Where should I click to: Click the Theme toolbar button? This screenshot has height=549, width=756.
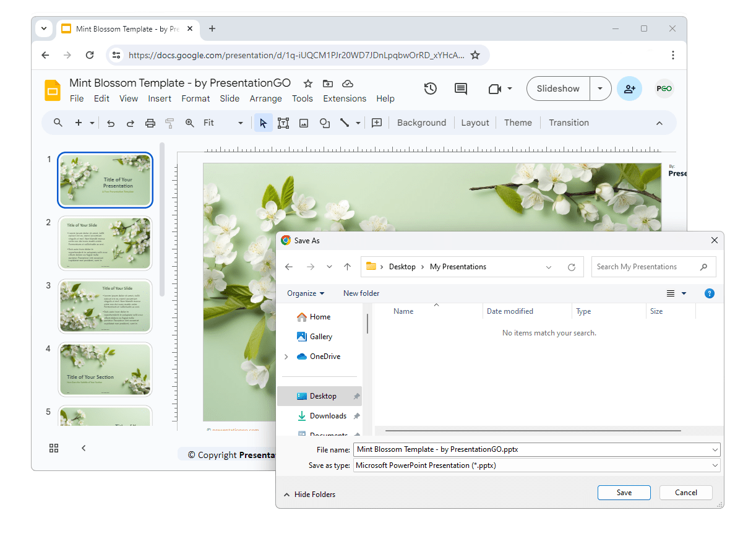[x=518, y=123]
